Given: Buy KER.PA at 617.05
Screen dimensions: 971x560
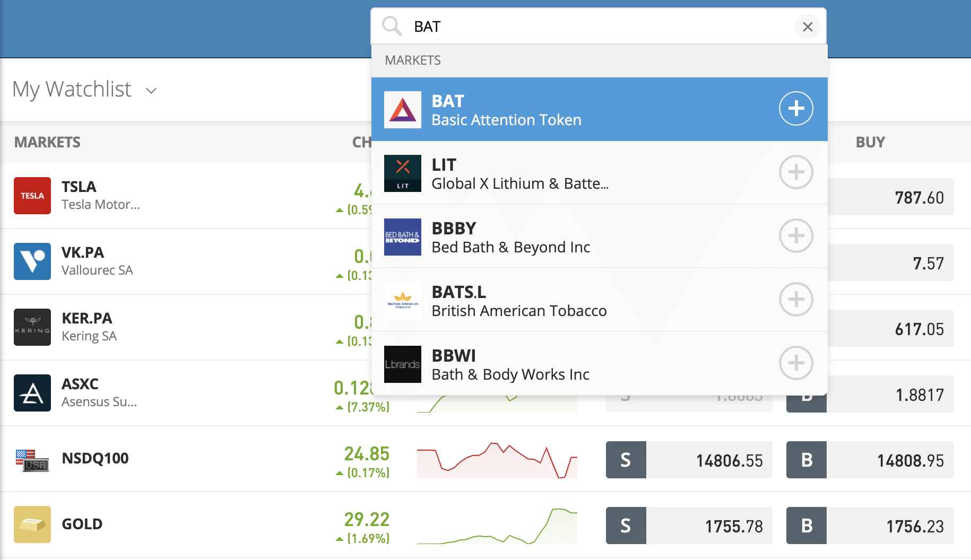Looking at the screenshot, I should (x=891, y=328).
